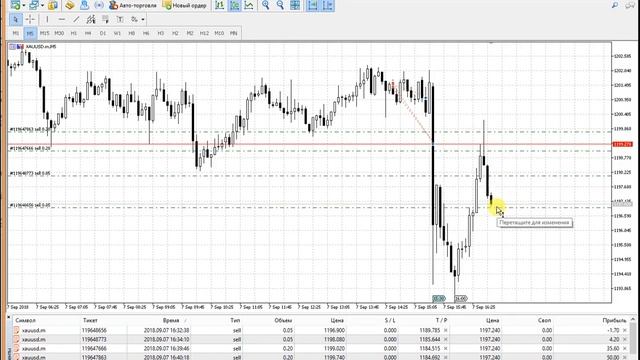This screenshot has width=640, height=360.
Task: Toggle the Авто-торговля button
Action: [x=133, y=5]
